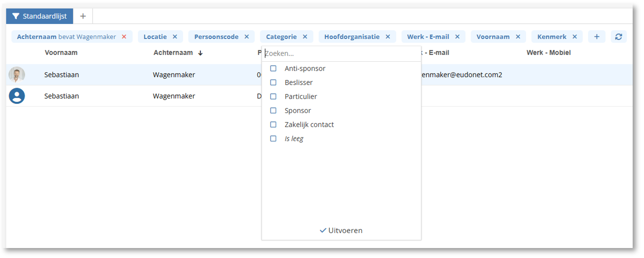The image size is (644, 258).
Task: Switch to the Standaardlijst tab
Action: point(39,16)
